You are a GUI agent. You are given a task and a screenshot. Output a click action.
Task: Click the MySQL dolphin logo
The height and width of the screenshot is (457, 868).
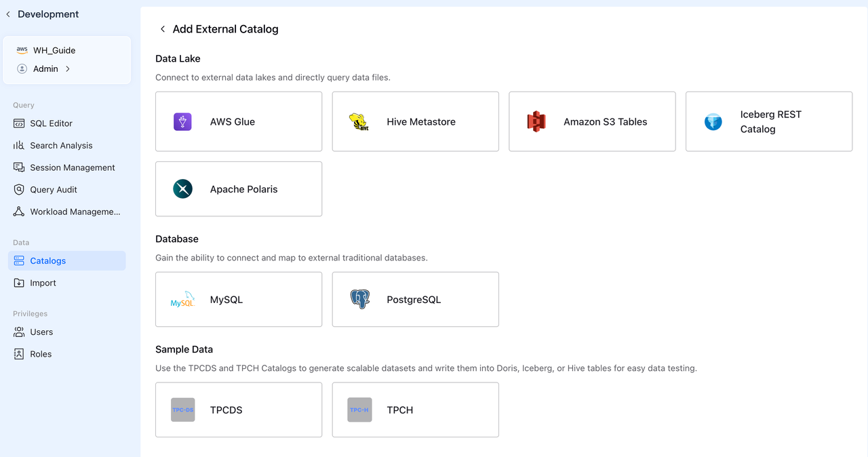point(182,300)
